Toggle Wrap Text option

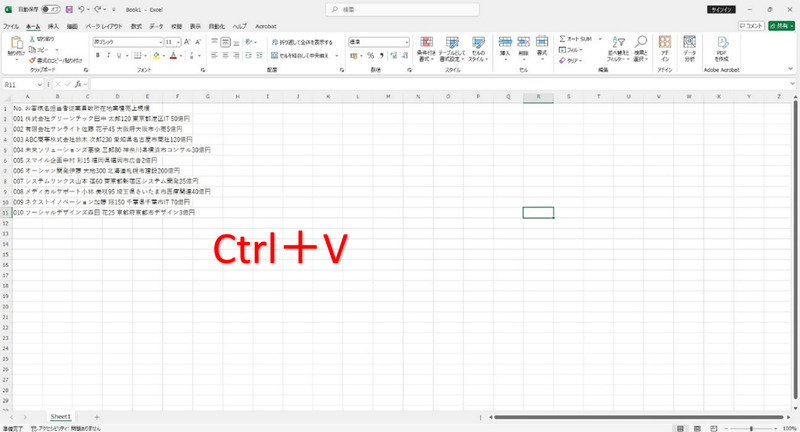pyautogui.click(x=302, y=42)
